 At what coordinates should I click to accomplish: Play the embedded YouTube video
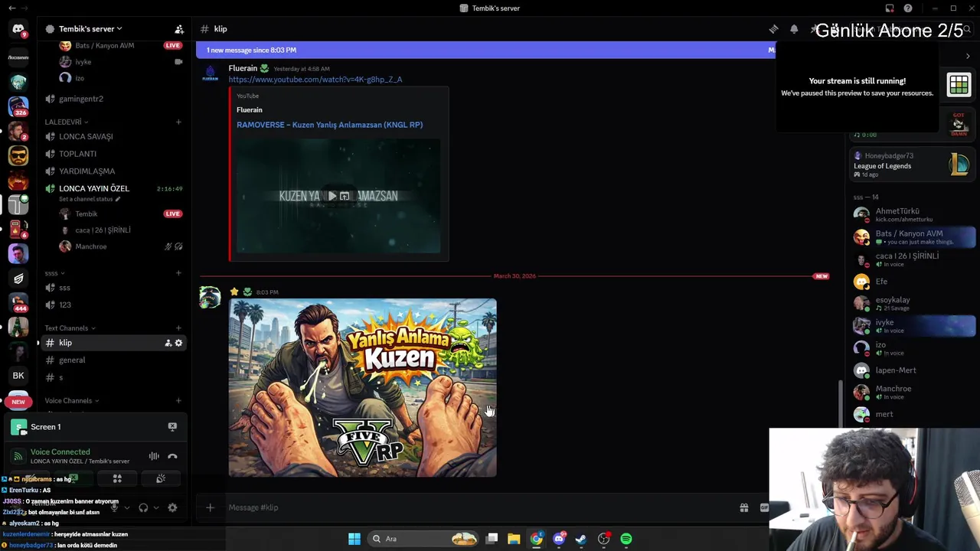click(332, 196)
